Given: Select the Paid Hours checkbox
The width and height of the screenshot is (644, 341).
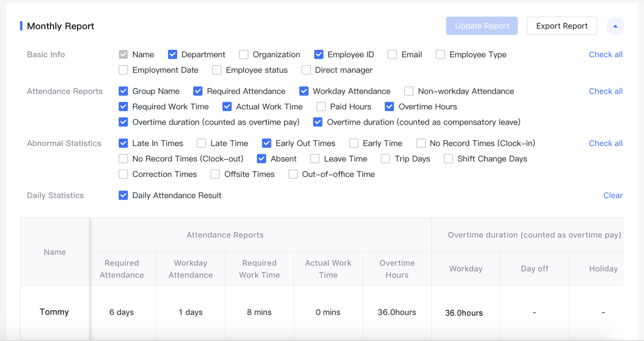Looking at the screenshot, I should [321, 107].
